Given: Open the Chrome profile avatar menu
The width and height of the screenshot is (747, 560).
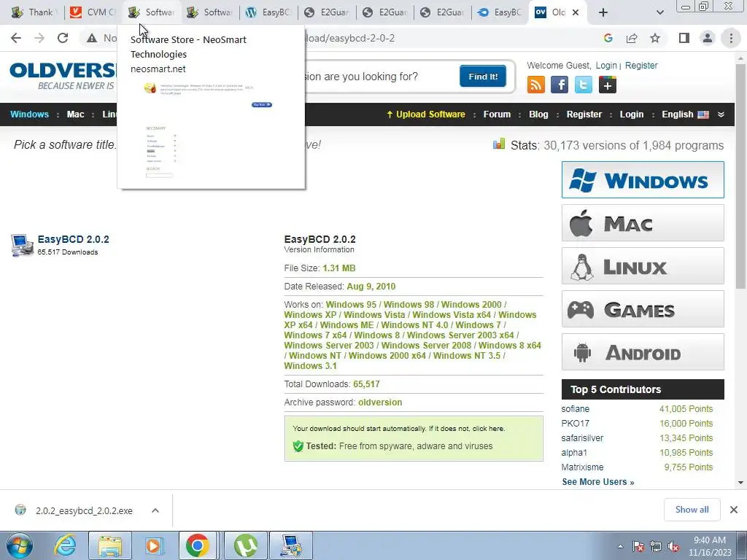Looking at the screenshot, I should click(708, 38).
